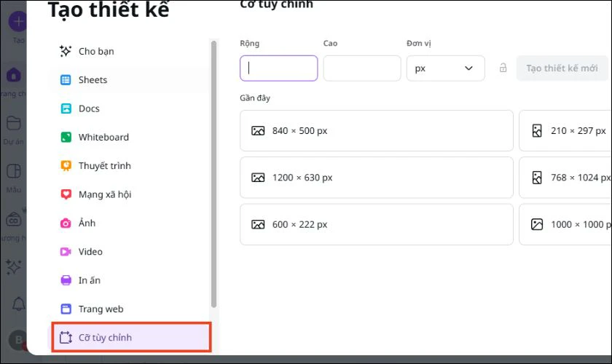Click the purple plus create button in sidebar

pos(17,21)
